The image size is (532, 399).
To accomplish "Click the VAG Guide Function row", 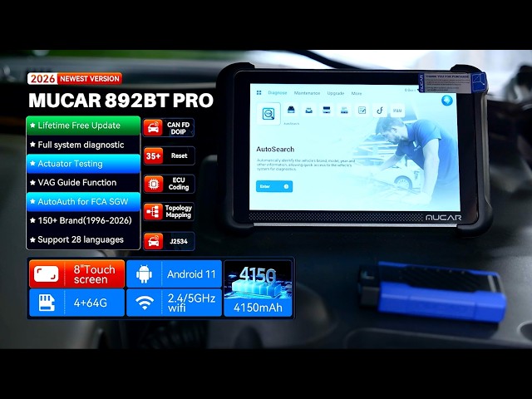I will [x=83, y=183].
